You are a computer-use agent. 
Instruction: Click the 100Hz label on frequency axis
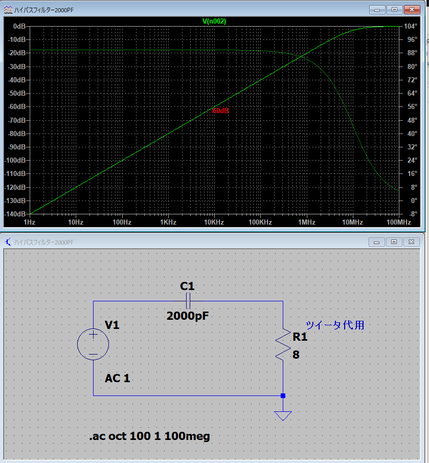coord(122,222)
